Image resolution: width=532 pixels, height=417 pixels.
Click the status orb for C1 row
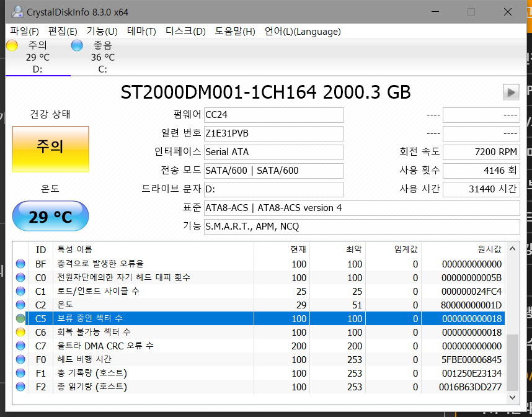[x=20, y=291]
